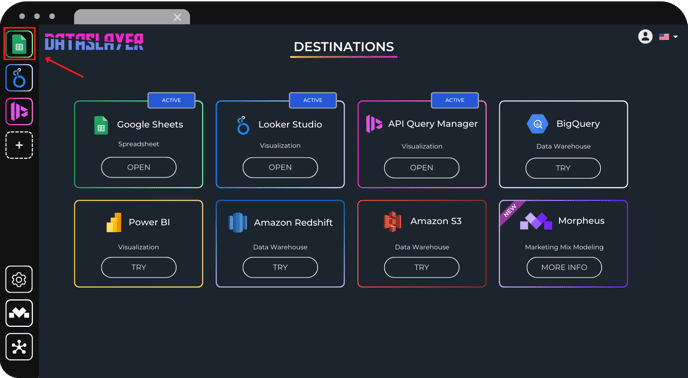This screenshot has width=688, height=378.
Task: Select the Morpheus title text
Action: tap(581, 221)
